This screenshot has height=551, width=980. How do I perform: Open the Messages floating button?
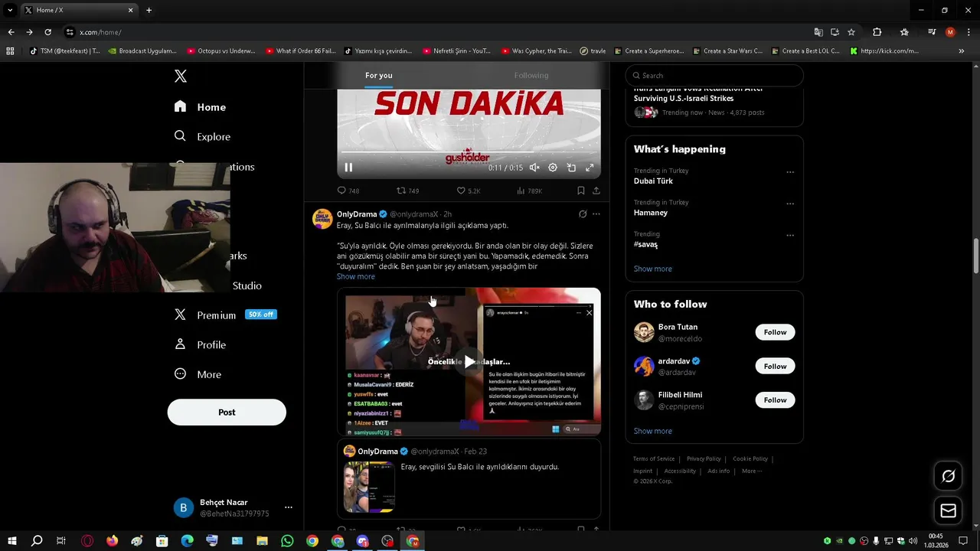949,510
